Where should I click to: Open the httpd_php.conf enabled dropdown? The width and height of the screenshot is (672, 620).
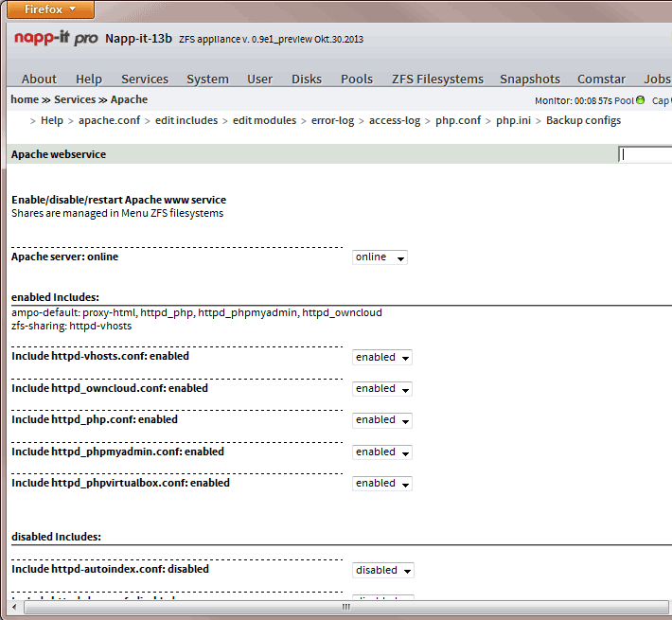coord(381,420)
